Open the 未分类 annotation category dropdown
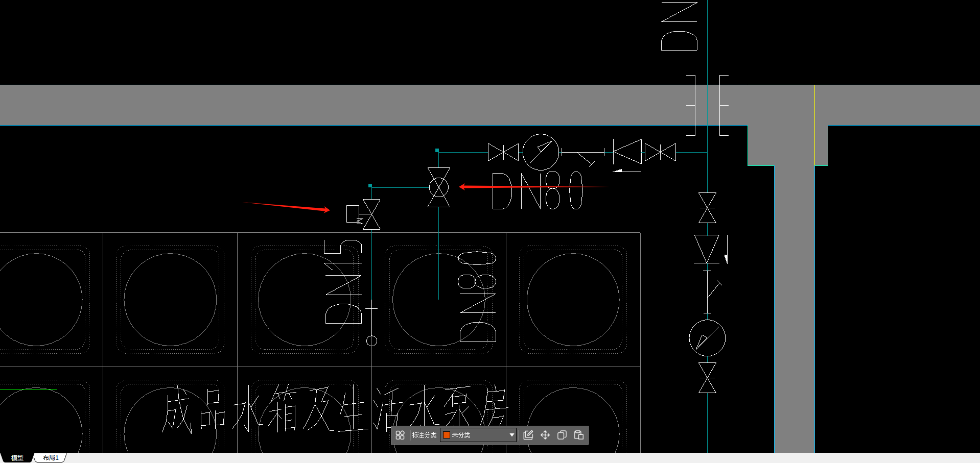Screen dimensions: 980x463 [x=479, y=435]
